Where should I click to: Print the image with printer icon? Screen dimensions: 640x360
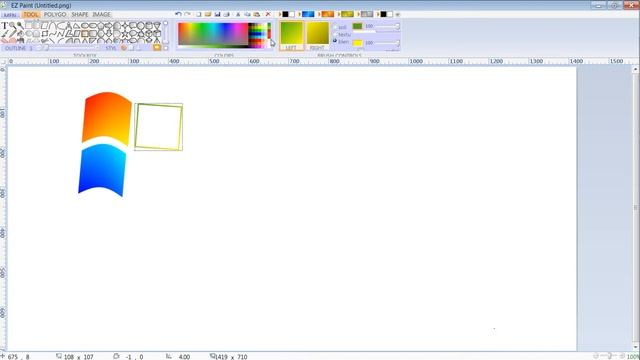coord(227,14)
